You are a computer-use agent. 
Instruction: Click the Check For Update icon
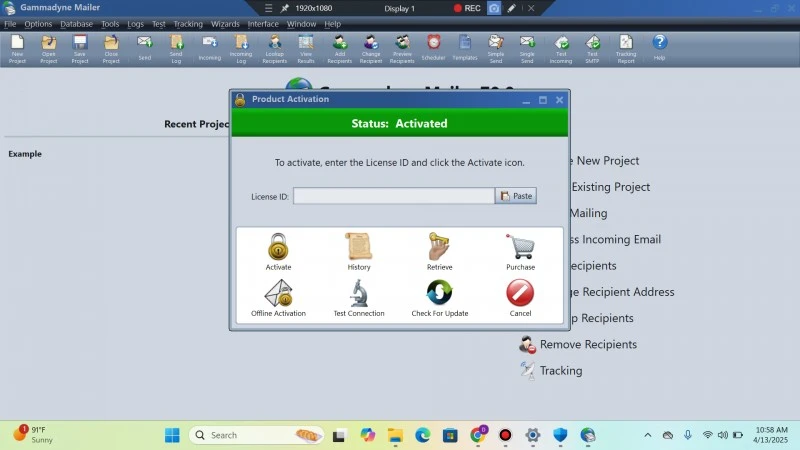[x=439, y=294]
